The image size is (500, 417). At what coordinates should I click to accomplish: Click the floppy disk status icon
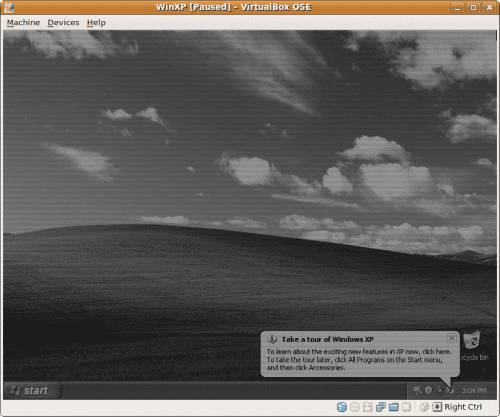[x=368, y=407]
